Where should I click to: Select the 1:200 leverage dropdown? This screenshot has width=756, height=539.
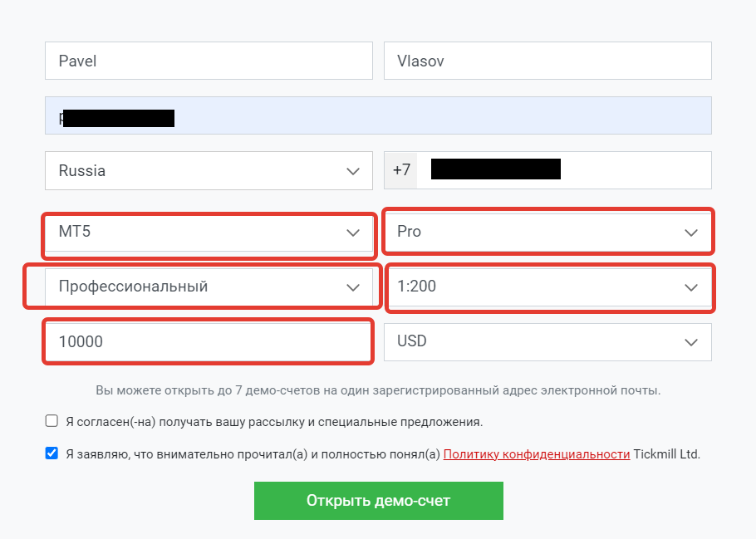coord(547,287)
